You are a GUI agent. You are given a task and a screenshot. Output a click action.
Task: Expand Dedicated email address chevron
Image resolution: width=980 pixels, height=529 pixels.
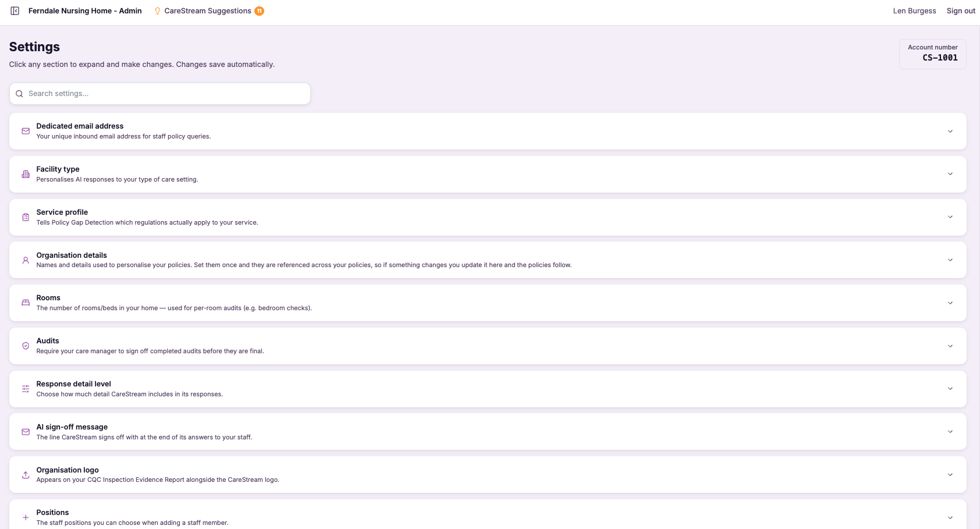(x=950, y=131)
